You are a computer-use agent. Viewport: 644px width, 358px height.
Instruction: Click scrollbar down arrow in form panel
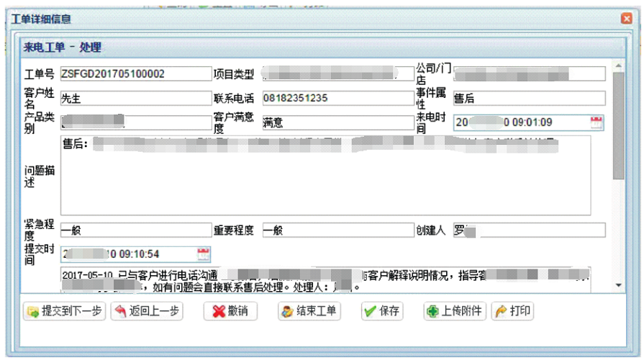pyautogui.click(x=617, y=286)
